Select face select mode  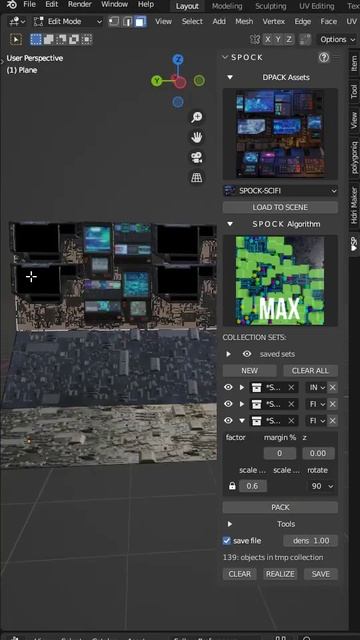point(140,22)
